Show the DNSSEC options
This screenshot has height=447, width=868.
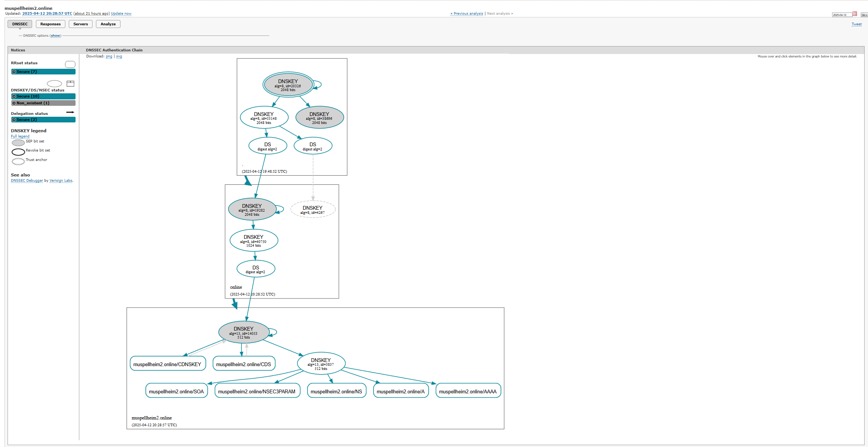pyautogui.click(x=56, y=36)
